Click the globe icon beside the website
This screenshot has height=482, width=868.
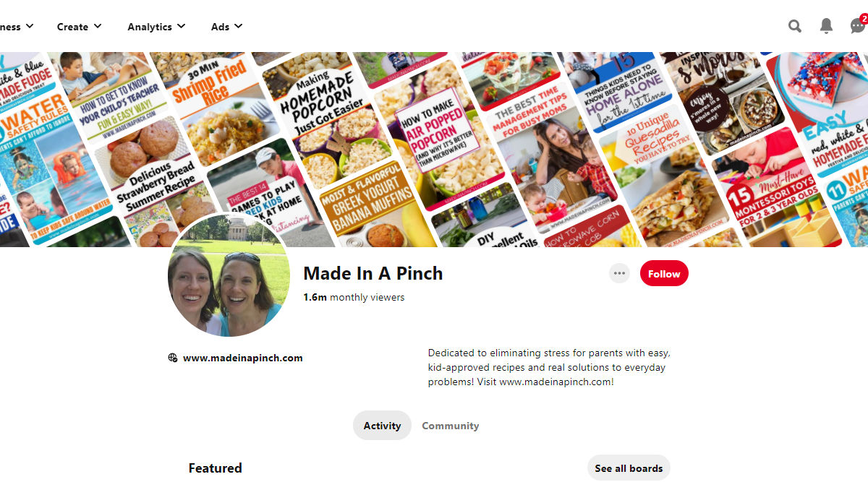173,358
